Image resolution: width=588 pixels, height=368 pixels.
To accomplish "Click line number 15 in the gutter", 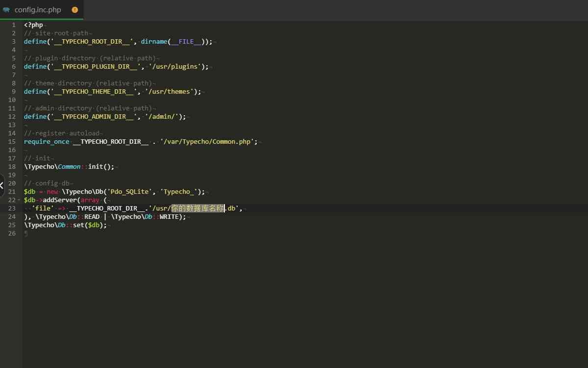I will [x=12, y=142].
